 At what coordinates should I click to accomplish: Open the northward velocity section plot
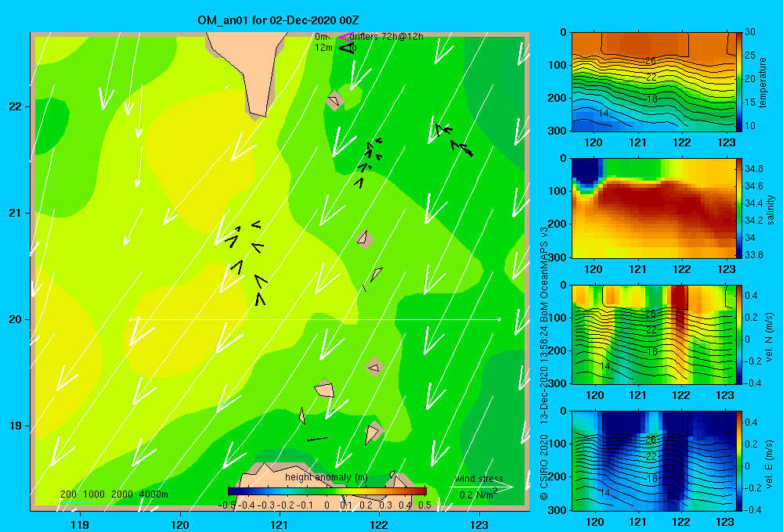click(654, 334)
